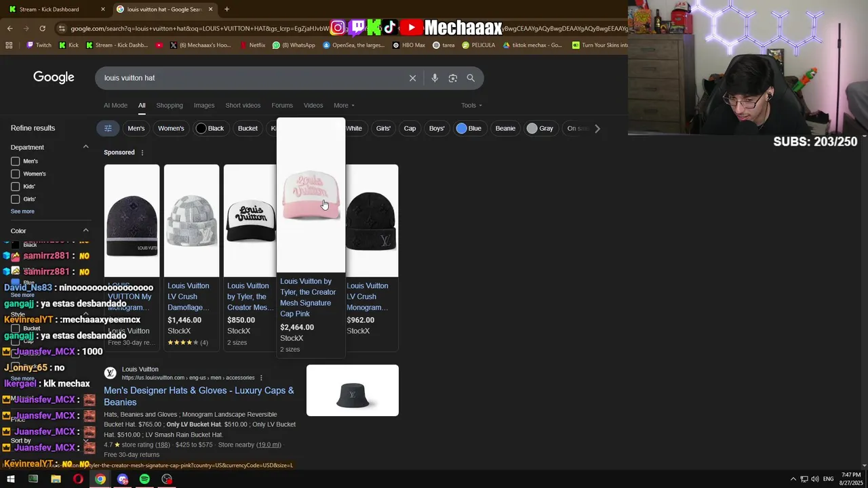This screenshot has width=868, height=488.
Task: Select the Women's filter chip
Action: 171,128
